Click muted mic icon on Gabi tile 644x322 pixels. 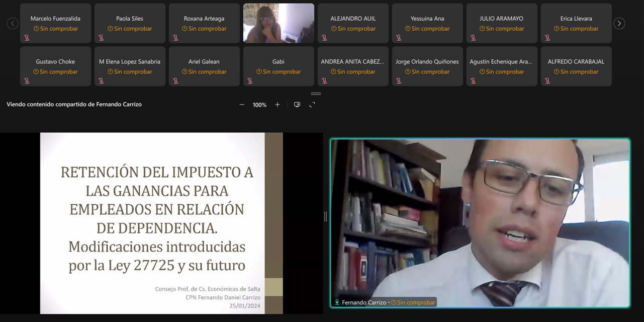coord(250,80)
